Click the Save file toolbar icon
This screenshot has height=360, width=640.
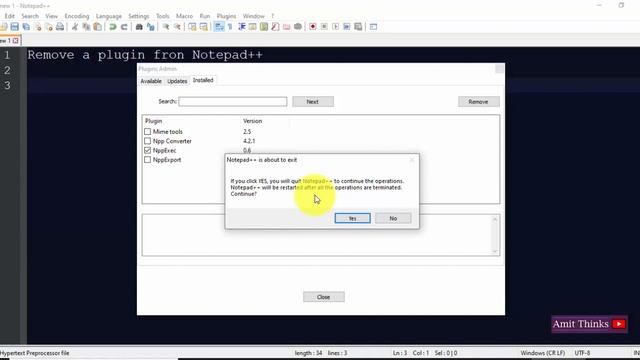(x=15, y=27)
